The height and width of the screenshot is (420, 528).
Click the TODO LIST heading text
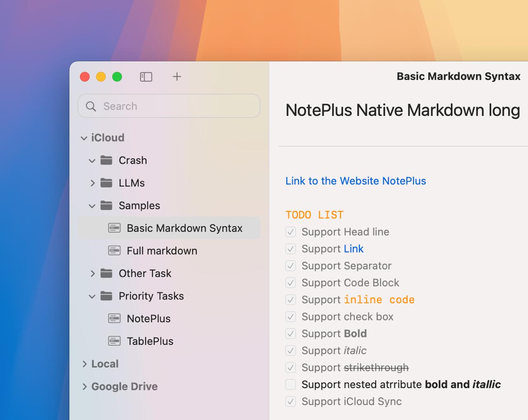click(314, 215)
